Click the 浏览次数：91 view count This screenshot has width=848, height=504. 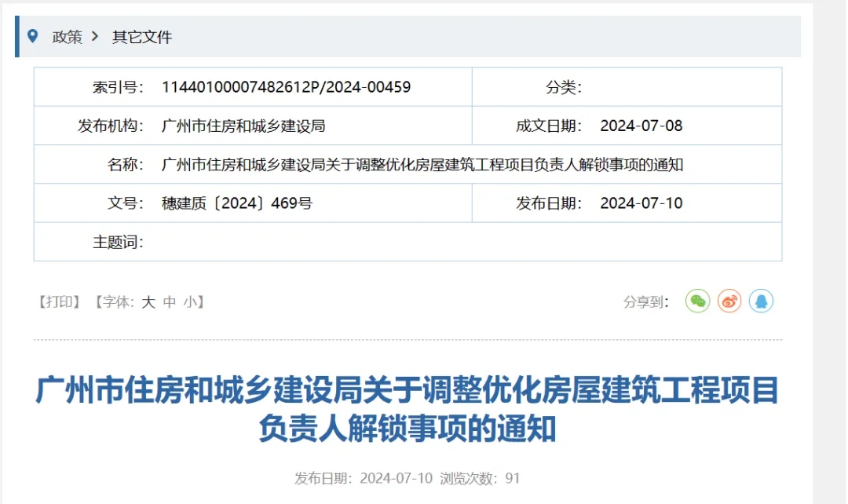click(480, 478)
